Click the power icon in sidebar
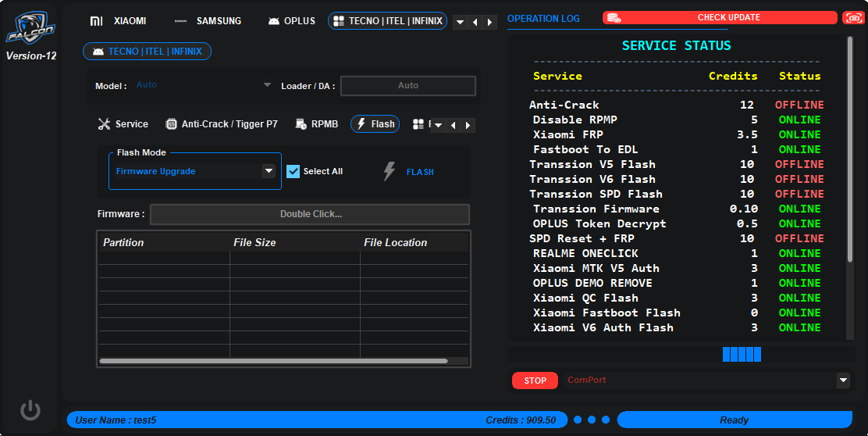This screenshot has height=436, width=868. pyautogui.click(x=30, y=410)
